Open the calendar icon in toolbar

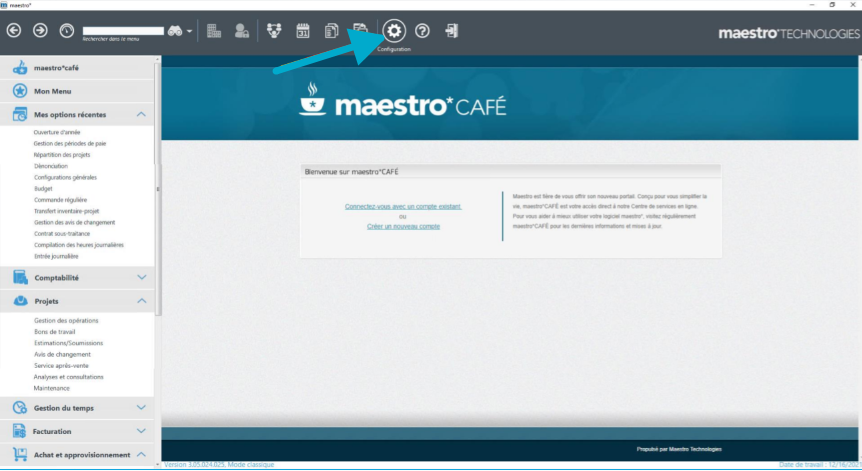pyautogui.click(x=302, y=31)
